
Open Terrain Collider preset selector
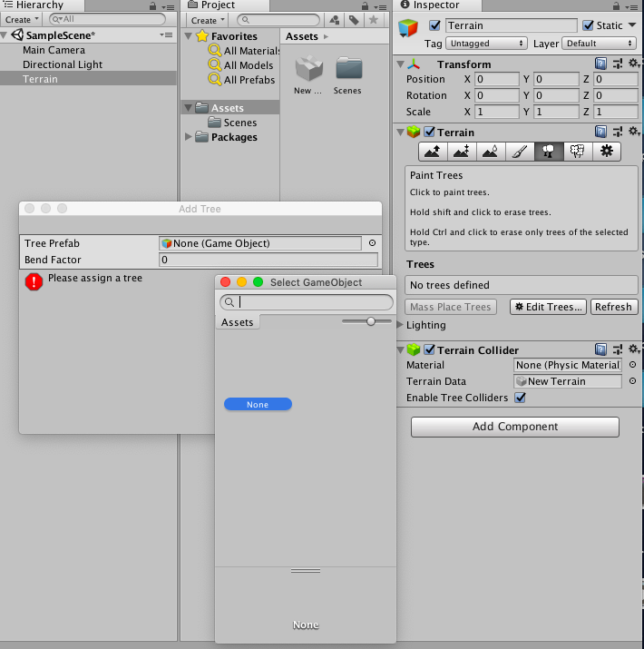[x=618, y=349]
